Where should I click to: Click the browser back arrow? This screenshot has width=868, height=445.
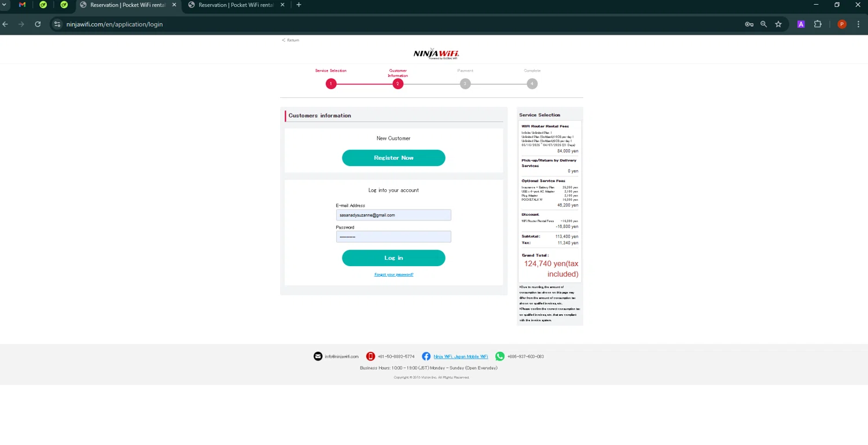5,24
